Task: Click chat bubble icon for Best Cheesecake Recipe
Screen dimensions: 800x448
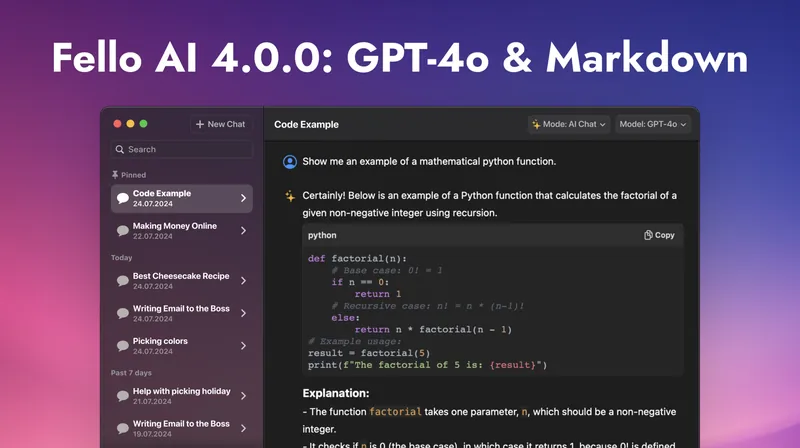Action: pos(122,281)
